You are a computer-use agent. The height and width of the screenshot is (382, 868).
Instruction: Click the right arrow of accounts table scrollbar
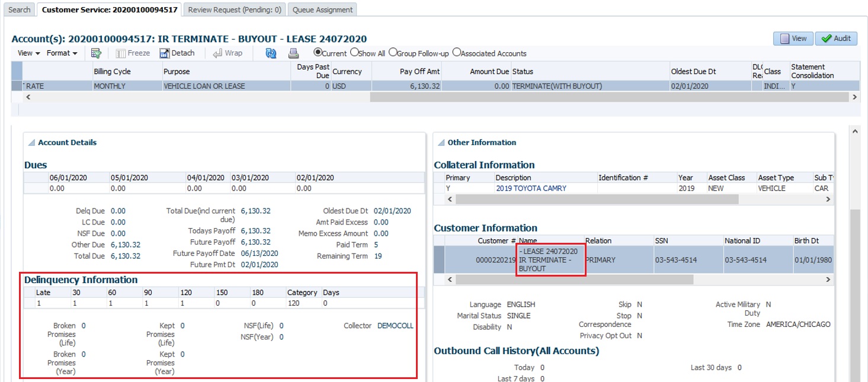pos(854,97)
